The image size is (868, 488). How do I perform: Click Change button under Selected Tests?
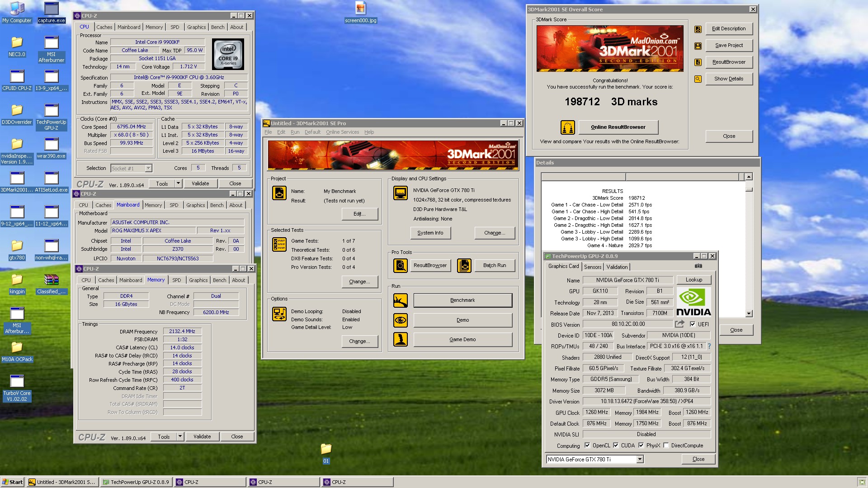coord(359,282)
